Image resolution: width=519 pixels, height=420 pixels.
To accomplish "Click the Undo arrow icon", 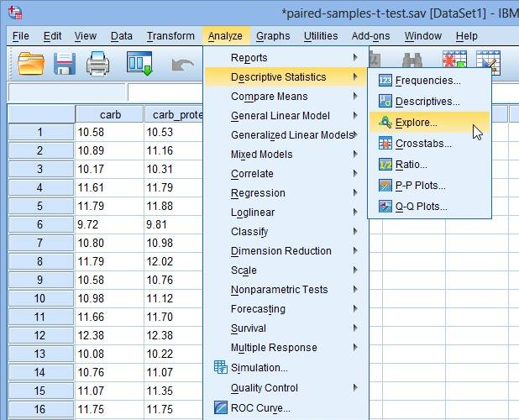I will pos(181,64).
